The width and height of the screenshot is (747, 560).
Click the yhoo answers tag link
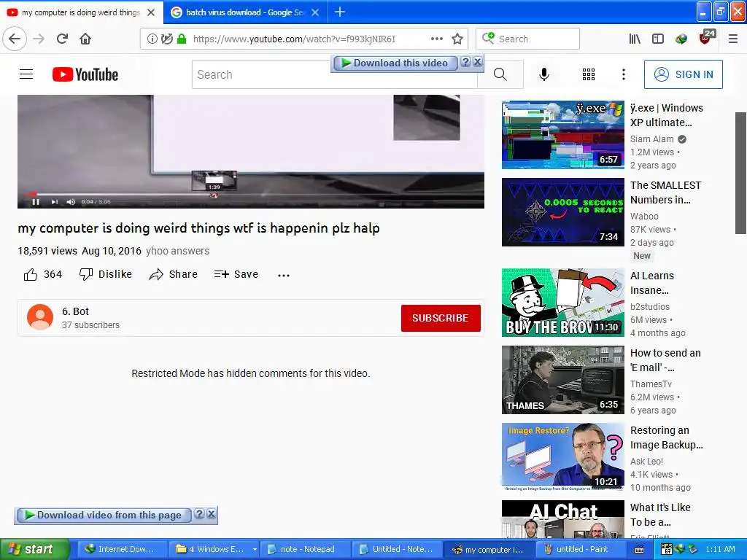click(177, 251)
